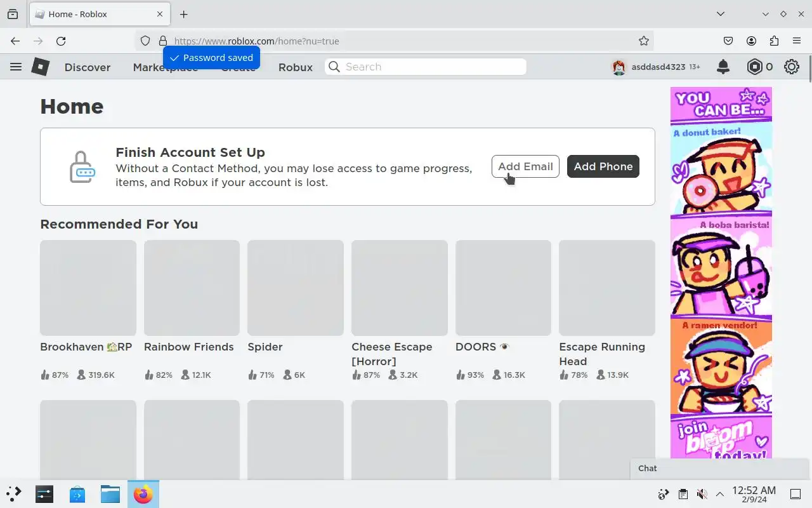Click the Escape Running Head thumbnail
Viewport: 812px width, 508px height.
[x=607, y=288]
